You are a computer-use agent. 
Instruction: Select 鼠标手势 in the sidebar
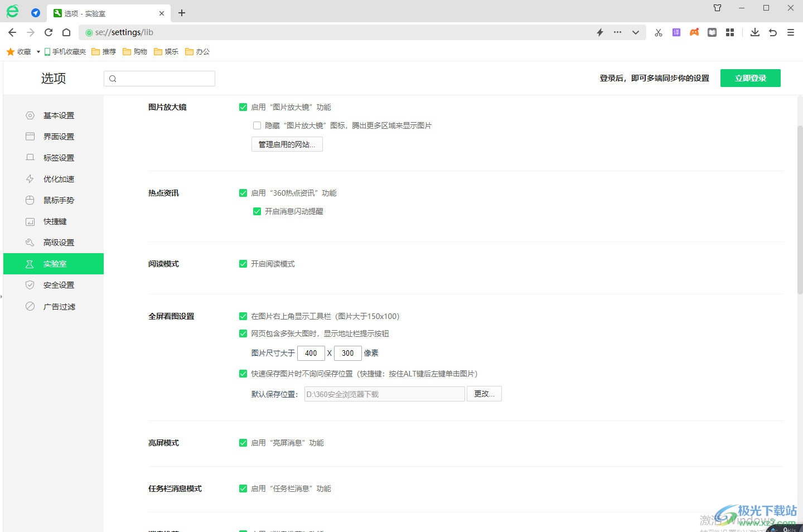pyautogui.click(x=54, y=200)
